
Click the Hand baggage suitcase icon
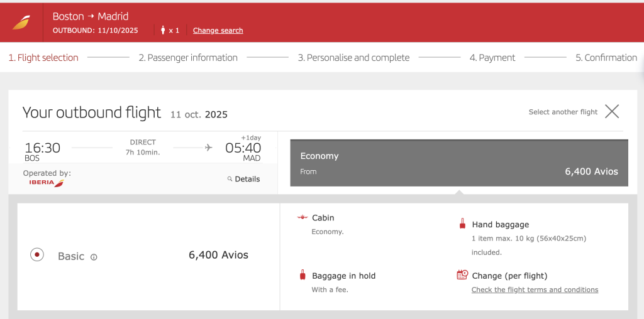(462, 224)
